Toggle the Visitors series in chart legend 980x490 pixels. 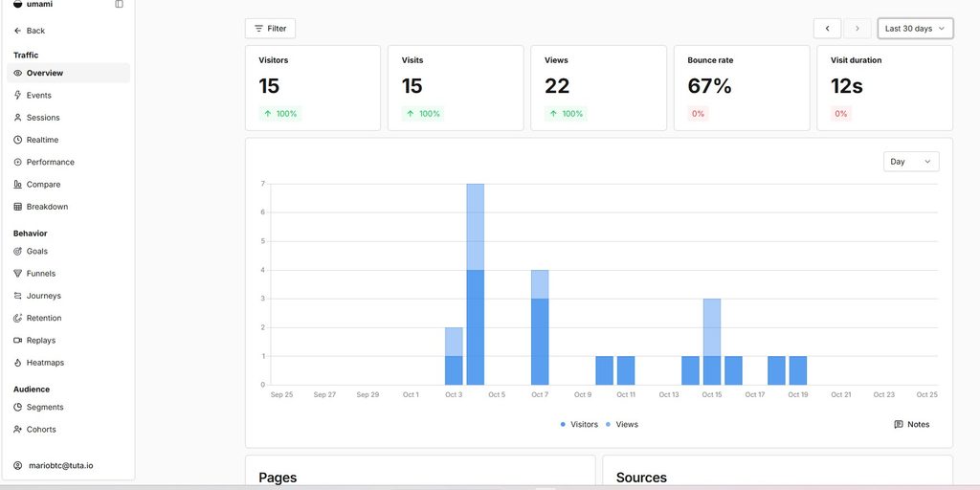(579, 424)
